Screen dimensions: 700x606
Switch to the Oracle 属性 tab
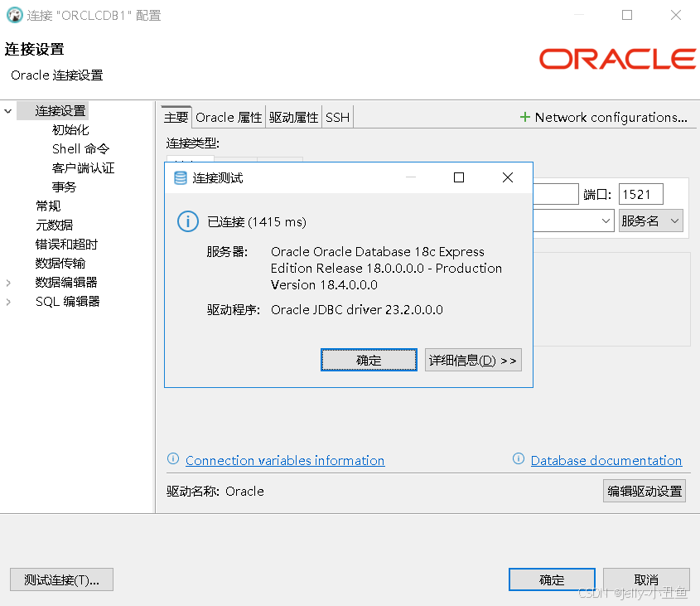tap(229, 117)
